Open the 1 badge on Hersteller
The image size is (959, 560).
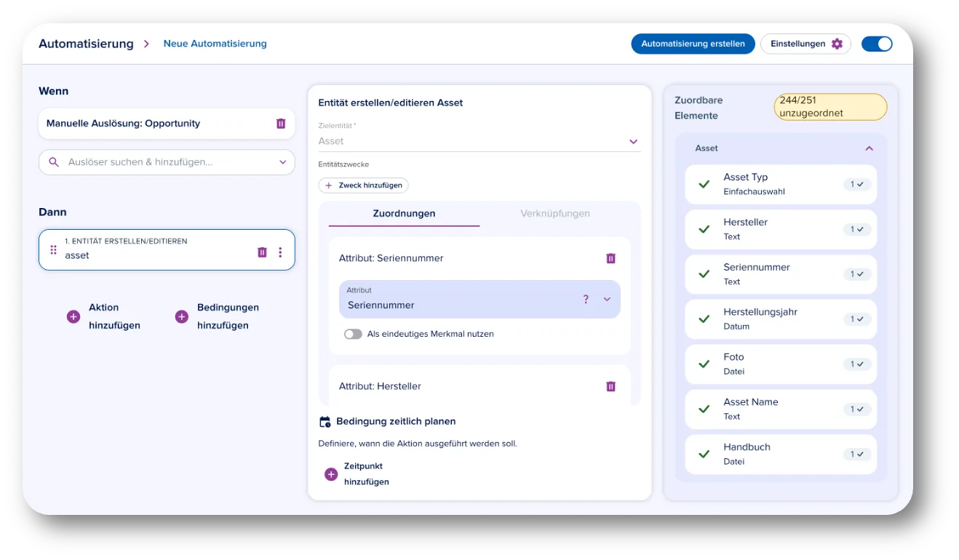click(857, 229)
